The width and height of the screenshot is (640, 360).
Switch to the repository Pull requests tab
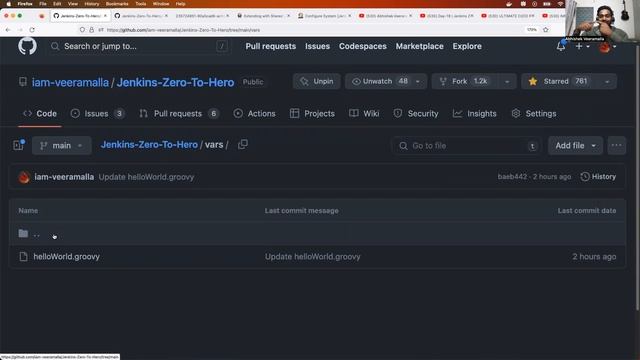coord(179,113)
